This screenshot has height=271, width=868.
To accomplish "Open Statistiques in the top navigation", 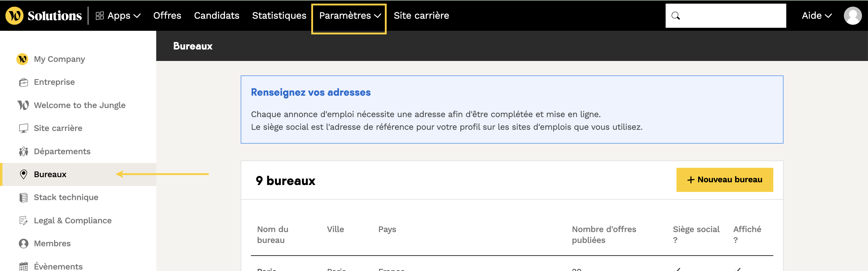I will tap(279, 15).
